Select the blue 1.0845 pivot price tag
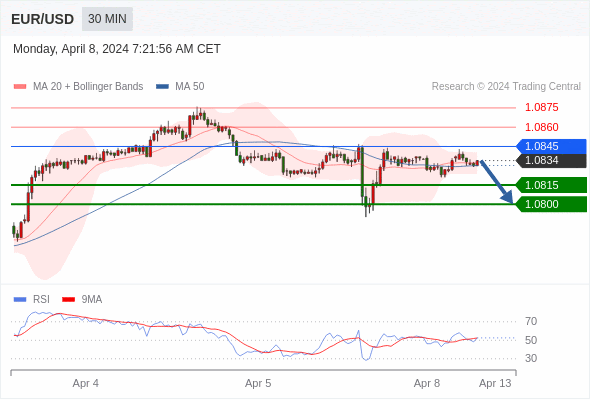The width and height of the screenshot is (590, 400). (551, 146)
